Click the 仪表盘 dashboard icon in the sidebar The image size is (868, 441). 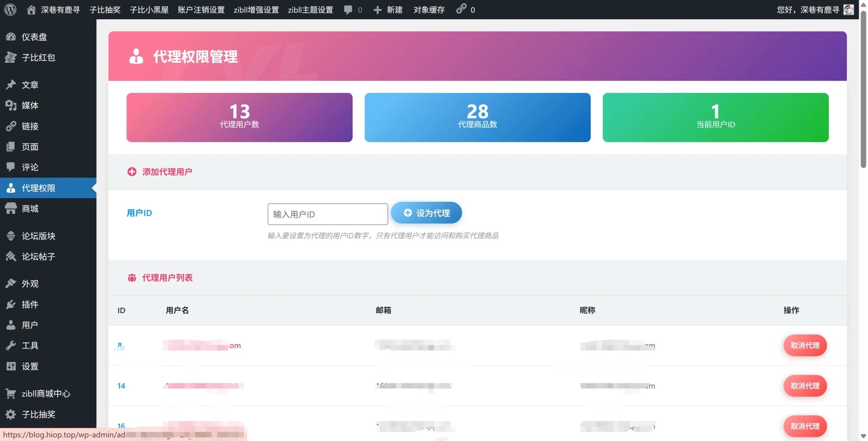[x=11, y=37]
